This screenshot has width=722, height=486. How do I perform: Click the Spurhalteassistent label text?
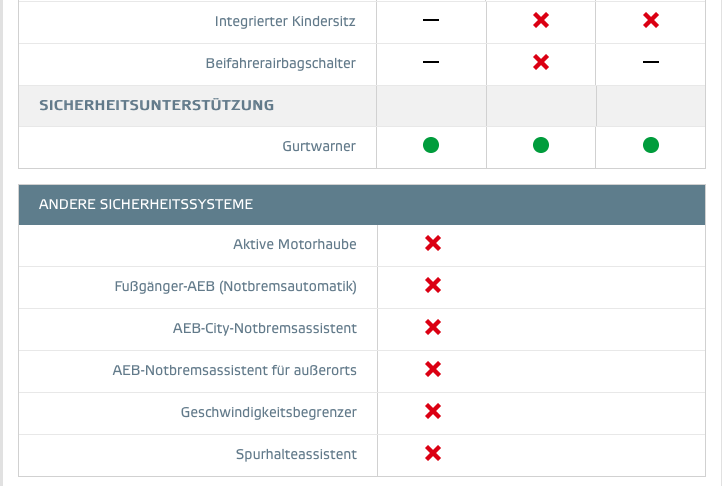tap(297, 454)
